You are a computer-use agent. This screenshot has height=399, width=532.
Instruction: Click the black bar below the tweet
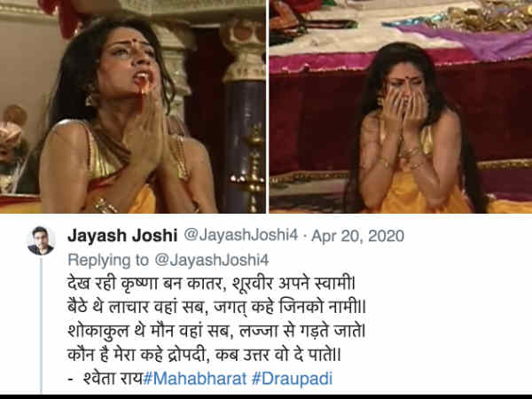[266, 396]
